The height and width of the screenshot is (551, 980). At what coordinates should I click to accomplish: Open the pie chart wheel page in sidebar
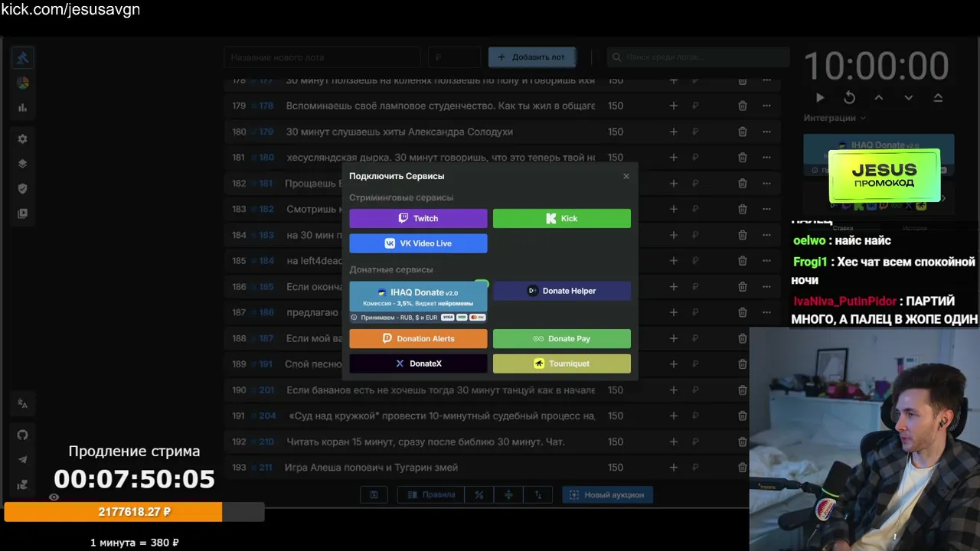point(22,83)
